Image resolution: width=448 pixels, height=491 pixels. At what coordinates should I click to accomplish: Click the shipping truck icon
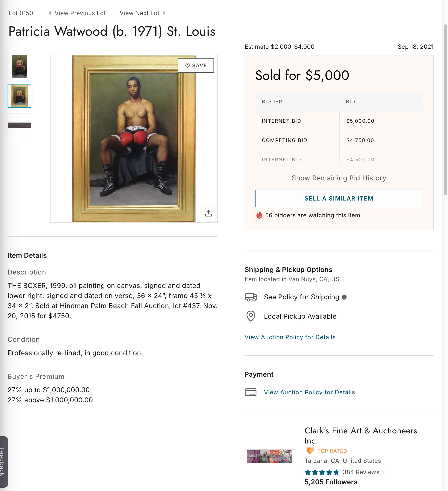click(x=250, y=297)
